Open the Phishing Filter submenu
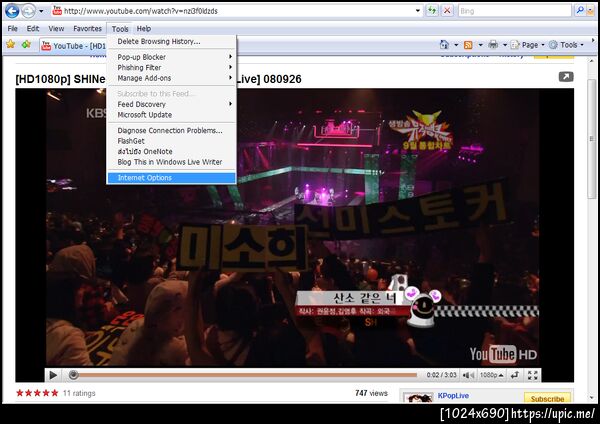600x424 pixels. coord(171,67)
